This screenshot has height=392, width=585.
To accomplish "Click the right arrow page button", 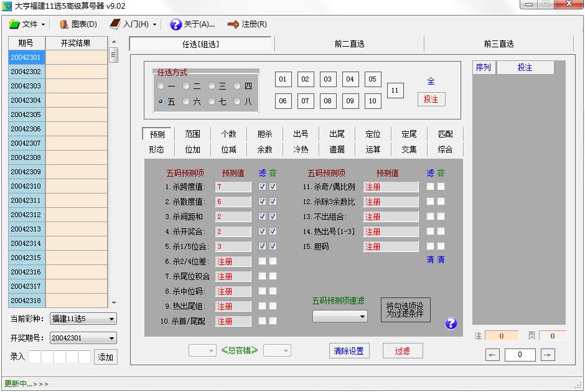I will click(548, 355).
